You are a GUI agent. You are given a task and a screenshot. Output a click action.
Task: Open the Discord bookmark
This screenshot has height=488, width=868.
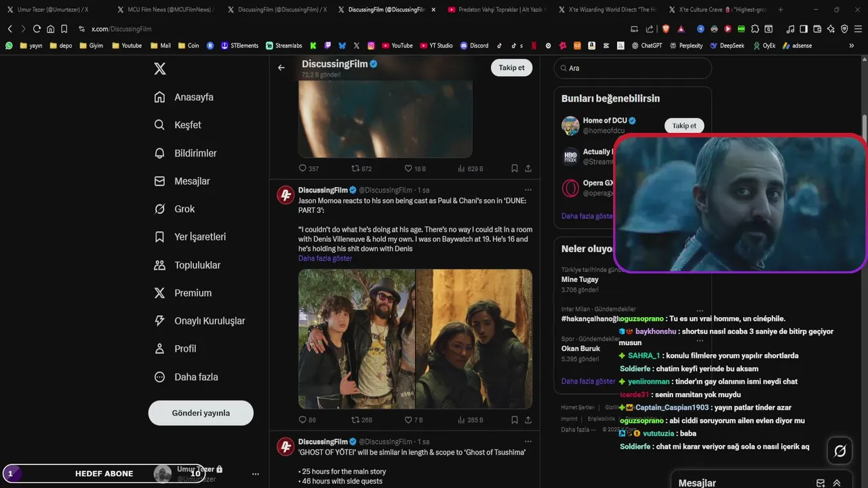(474, 45)
